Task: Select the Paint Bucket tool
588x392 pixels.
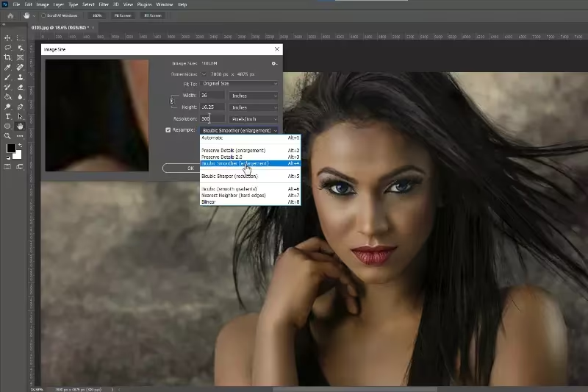Action: 7,97
